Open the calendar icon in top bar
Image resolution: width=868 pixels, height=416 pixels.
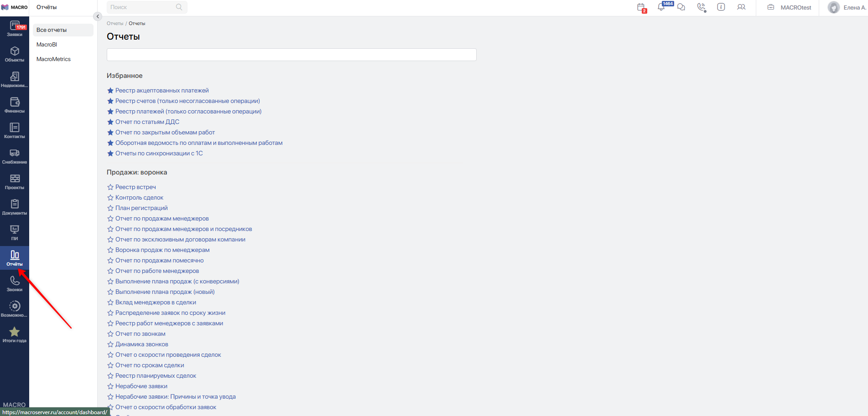tap(641, 7)
